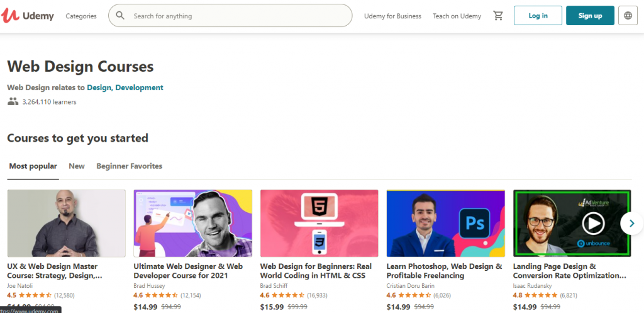Click play icon on Landing Page Design thumbnail

point(593,224)
